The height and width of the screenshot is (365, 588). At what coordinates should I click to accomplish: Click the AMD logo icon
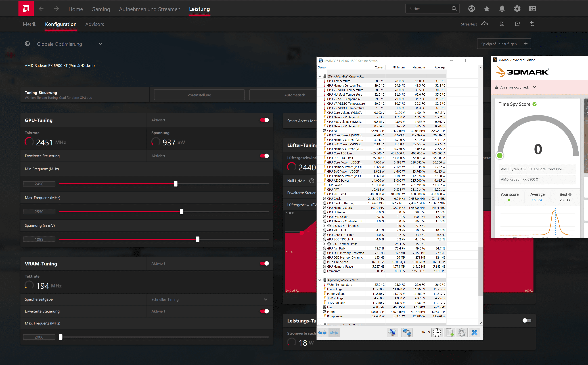(x=26, y=9)
